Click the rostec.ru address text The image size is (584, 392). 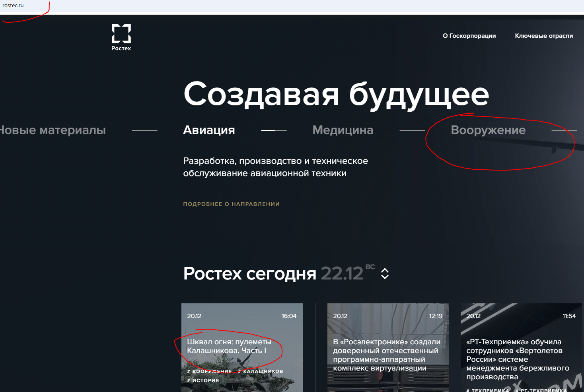(13, 6)
